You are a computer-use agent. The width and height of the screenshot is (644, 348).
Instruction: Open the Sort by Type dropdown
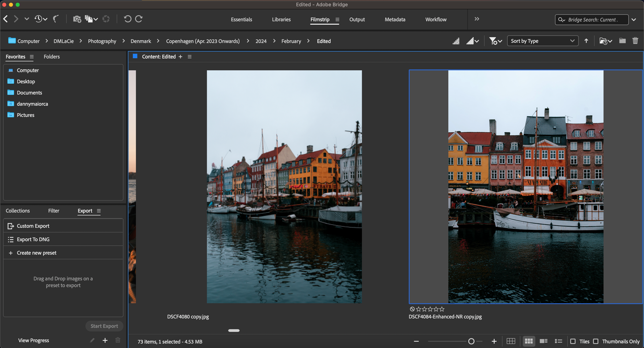[542, 41]
